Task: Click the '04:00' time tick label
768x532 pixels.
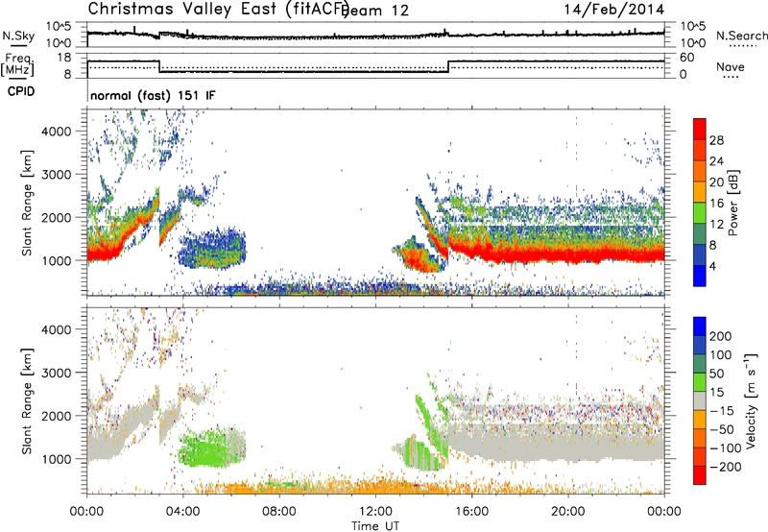Action: [182, 512]
